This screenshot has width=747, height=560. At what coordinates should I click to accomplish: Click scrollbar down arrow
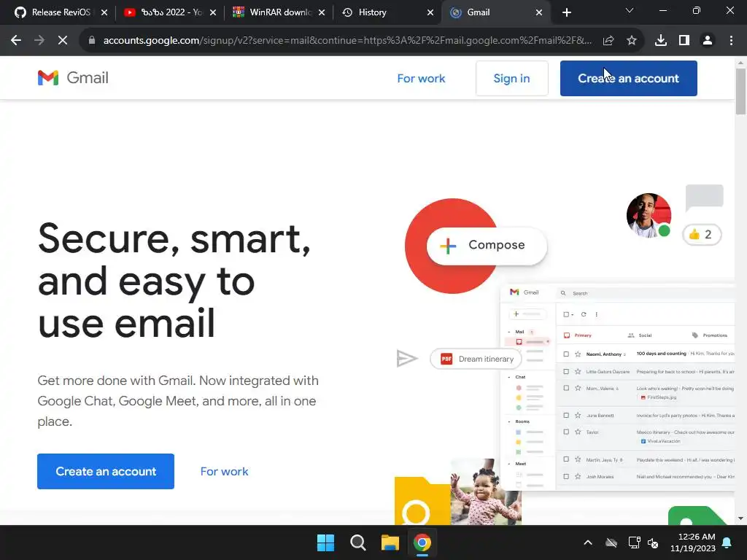coord(740,518)
